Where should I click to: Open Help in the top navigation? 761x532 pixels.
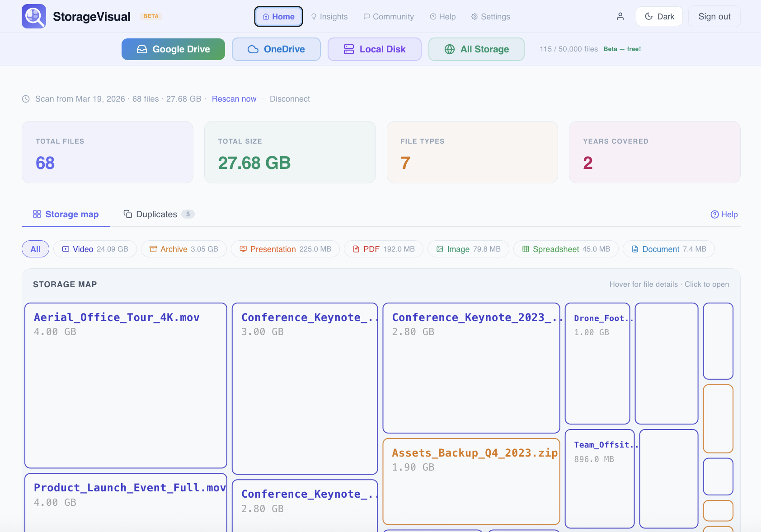(443, 17)
